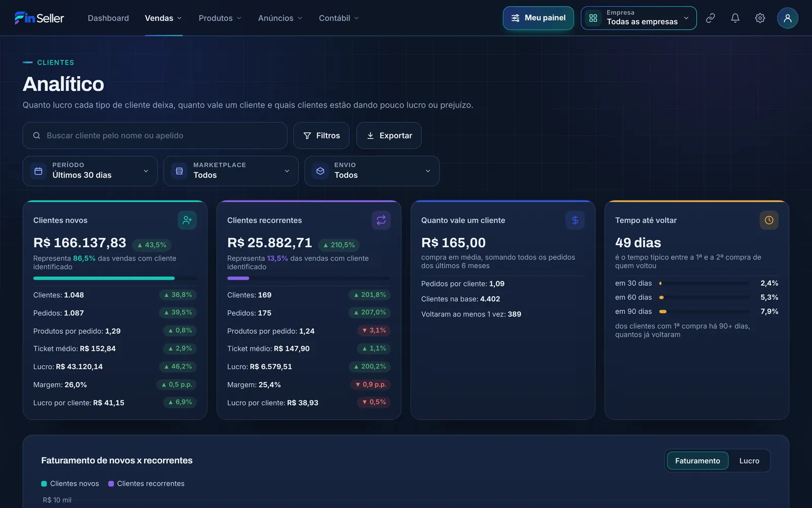Open the Filtros button
Viewport: 812px width, 508px height.
click(x=321, y=136)
